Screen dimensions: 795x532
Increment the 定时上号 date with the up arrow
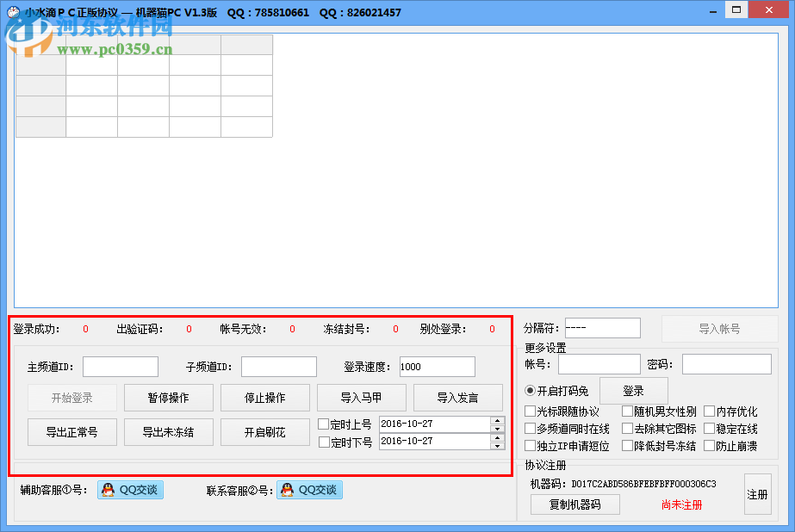point(498,419)
